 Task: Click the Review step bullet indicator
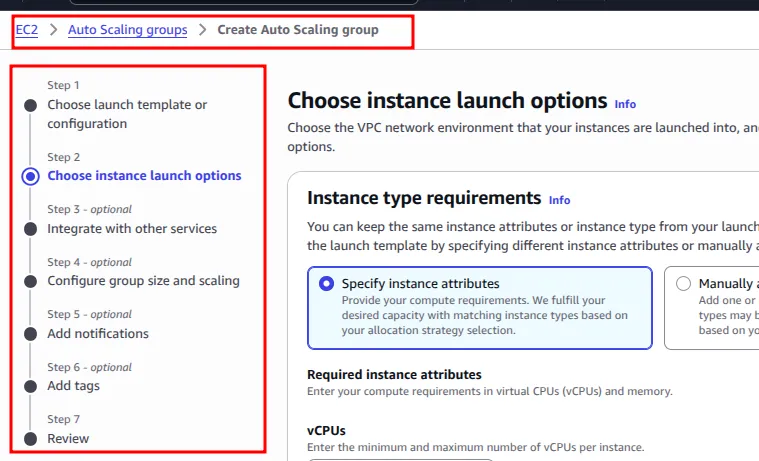click(30, 439)
